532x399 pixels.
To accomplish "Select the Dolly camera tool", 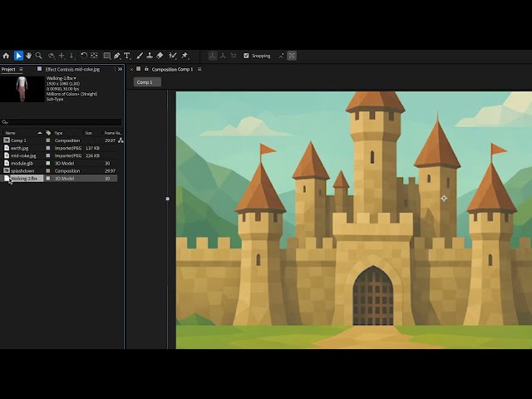I will 72,56.
